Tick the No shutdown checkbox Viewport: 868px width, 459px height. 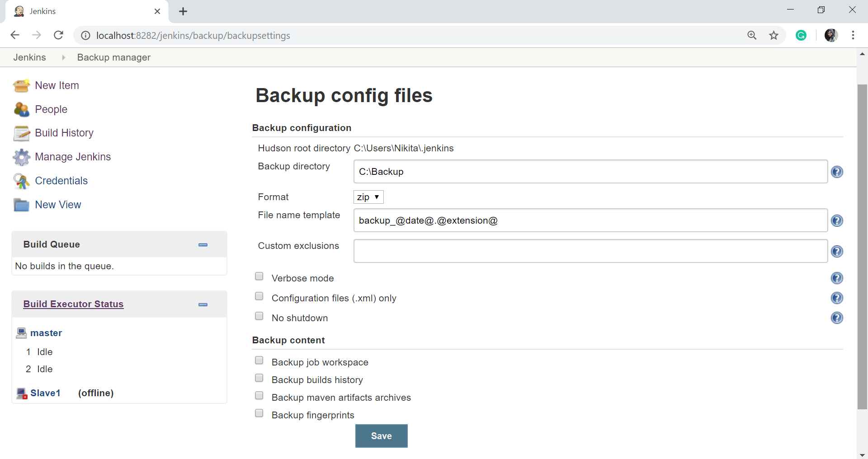coord(259,316)
